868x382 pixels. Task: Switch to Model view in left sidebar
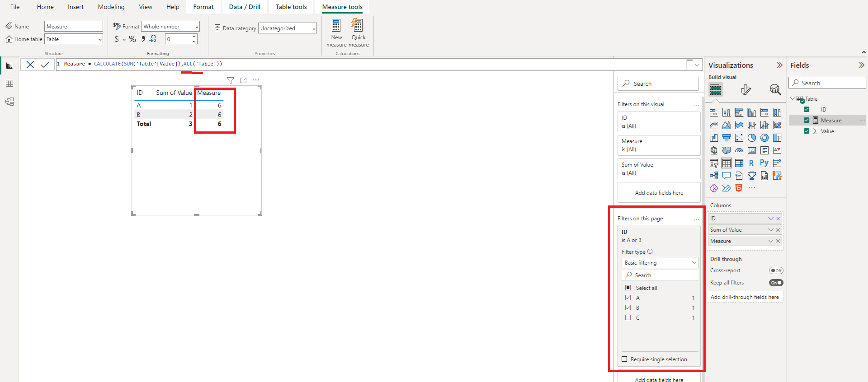click(9, 102)
